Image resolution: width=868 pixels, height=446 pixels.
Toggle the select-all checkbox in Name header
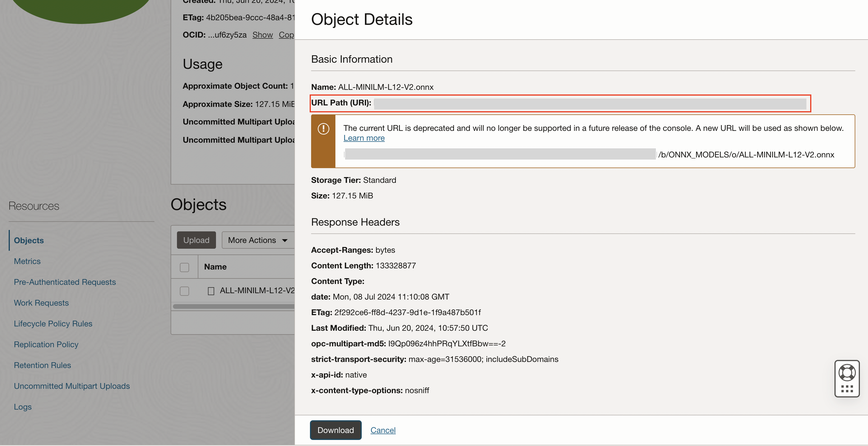tap(184, 267)
